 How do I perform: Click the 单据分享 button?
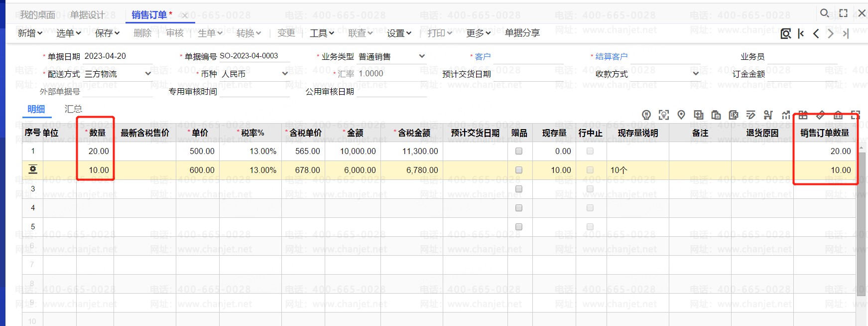pos(522,33)
